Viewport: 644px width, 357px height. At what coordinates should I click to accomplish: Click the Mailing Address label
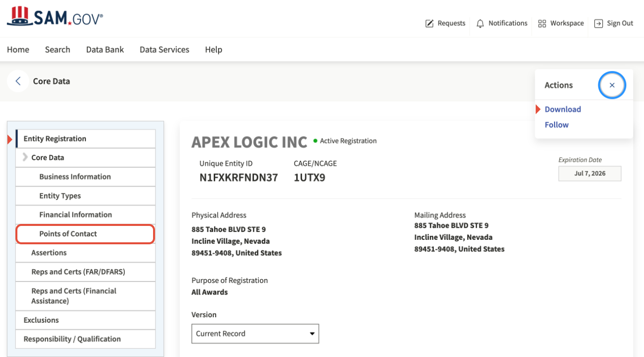[440, 215]
